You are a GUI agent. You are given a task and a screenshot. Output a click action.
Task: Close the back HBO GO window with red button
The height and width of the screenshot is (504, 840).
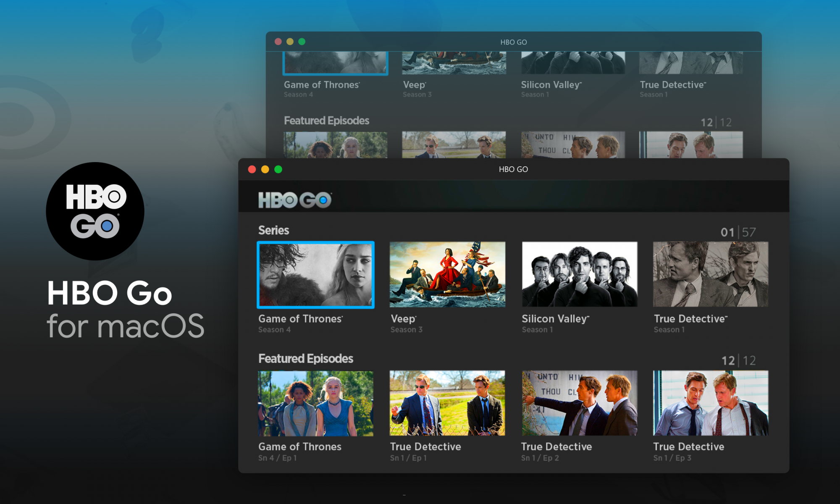[278, 42]
